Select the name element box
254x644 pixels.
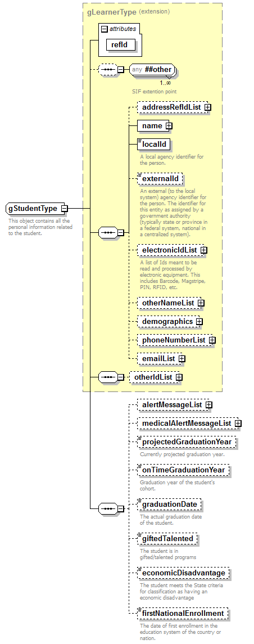click(x=152, y=126)
